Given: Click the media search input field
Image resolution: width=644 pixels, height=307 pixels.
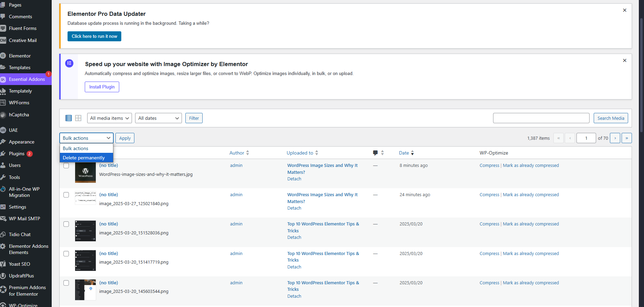Looking at the screenshot, I should [541, 118].
